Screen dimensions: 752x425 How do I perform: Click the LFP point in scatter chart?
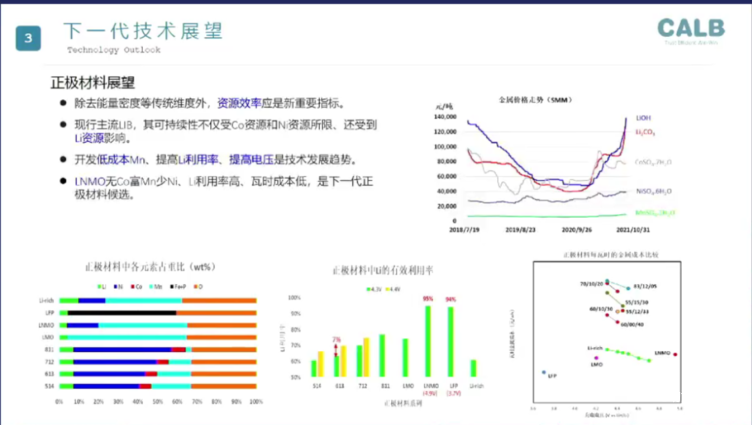544,372
